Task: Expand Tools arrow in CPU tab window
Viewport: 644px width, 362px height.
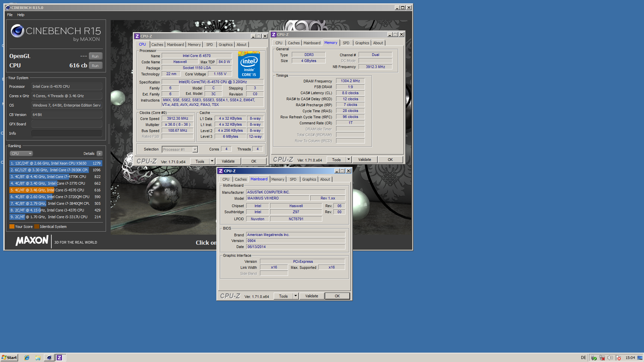Action: click(x=212, y=161)
